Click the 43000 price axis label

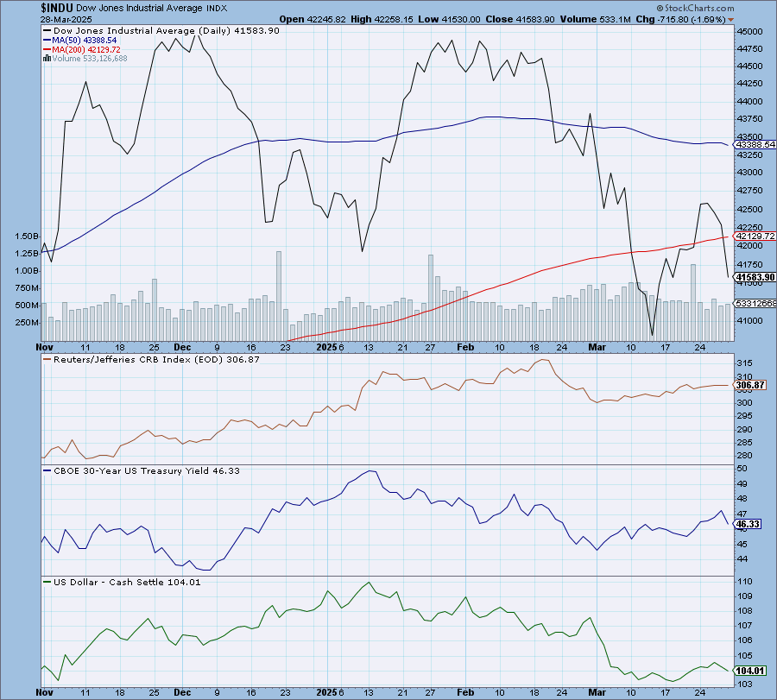(750, 173)
